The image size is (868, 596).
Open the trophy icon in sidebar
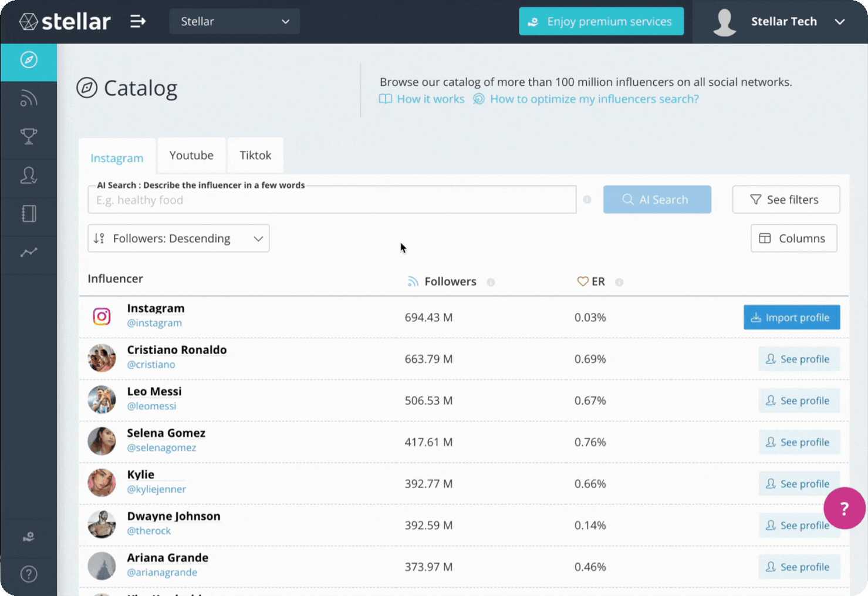[x=29, y=136]
